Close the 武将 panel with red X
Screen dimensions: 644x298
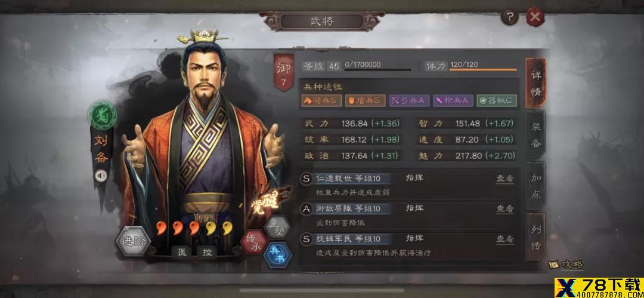point(535,17)
